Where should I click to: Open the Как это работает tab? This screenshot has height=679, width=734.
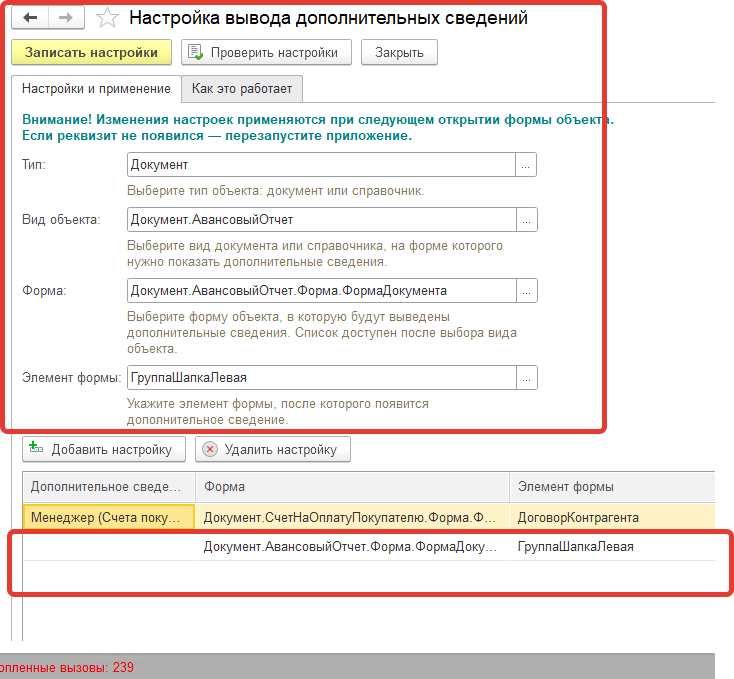242,88
